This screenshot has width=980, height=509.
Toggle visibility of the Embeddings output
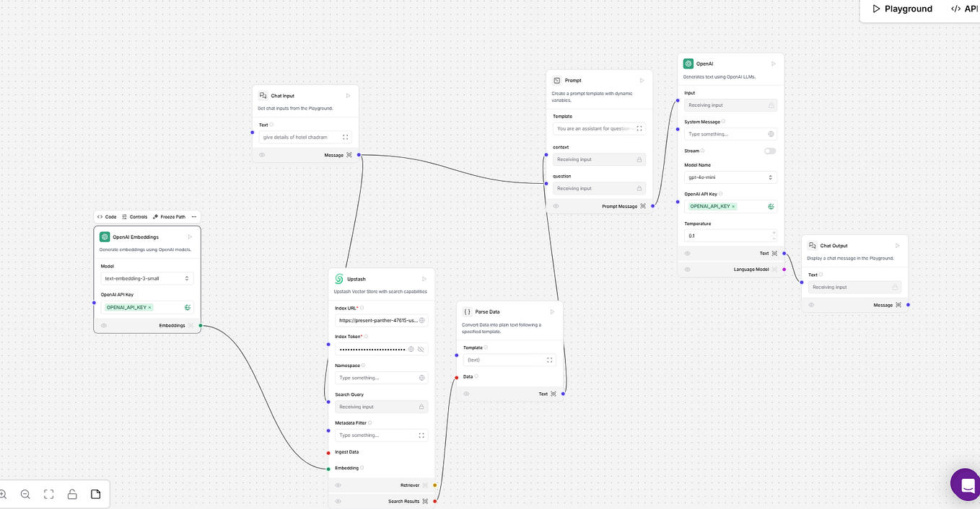pyautogui.click(x=103, y=325)
